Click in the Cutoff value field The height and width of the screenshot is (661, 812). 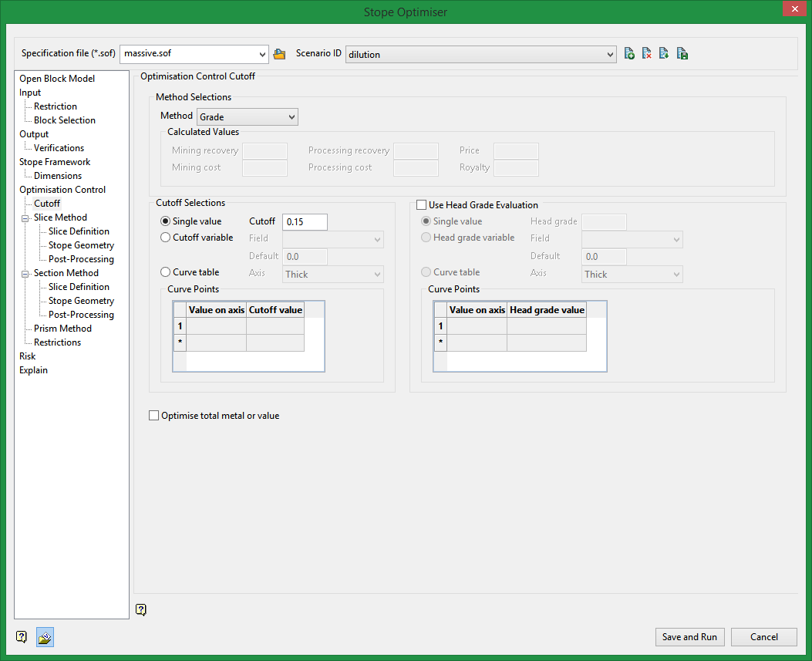tap(305, 222)
